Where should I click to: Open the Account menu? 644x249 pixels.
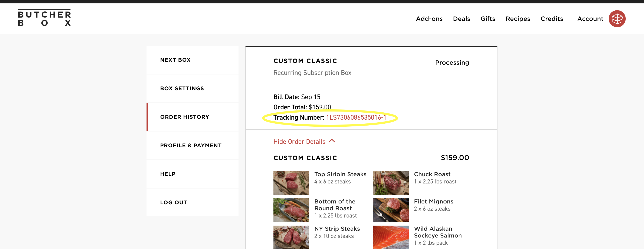[590, 19]
